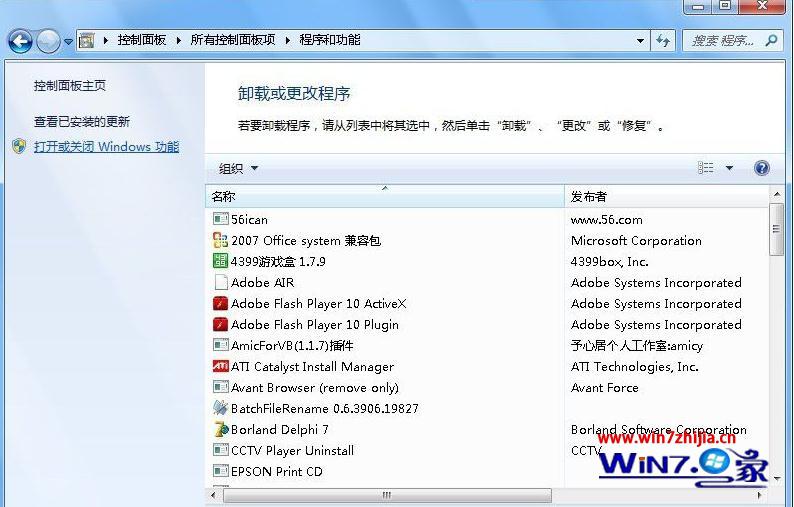
Task: Click publisher www.56.com cell
Action: (607, 220)
